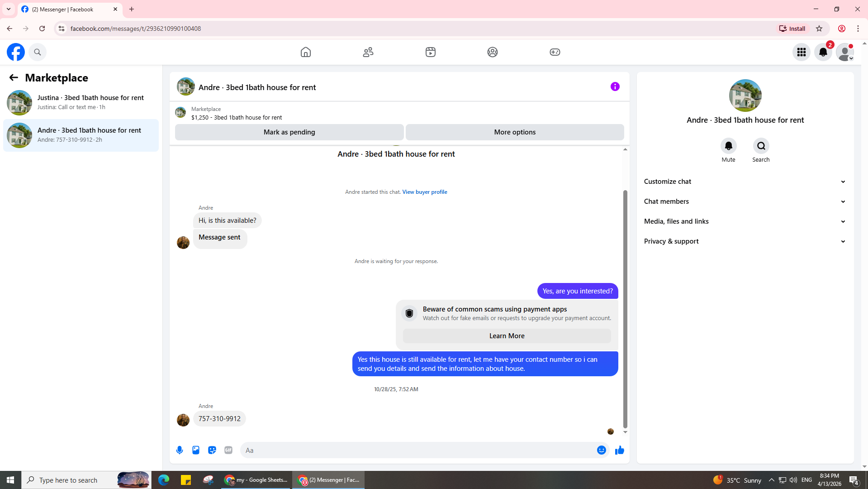Open the Facebook menu grid icon
The width and height of the screenshot is (868, 489).
[x=802, y=52]
